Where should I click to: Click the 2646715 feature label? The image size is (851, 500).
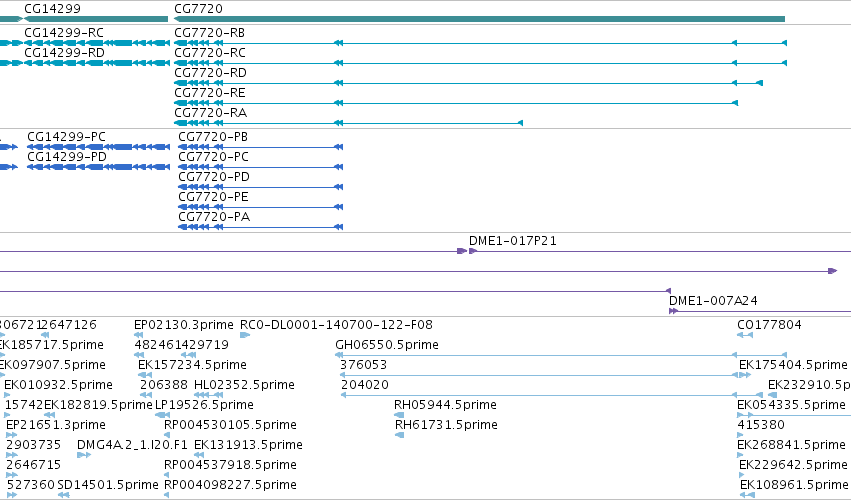[x=34, y=466]
